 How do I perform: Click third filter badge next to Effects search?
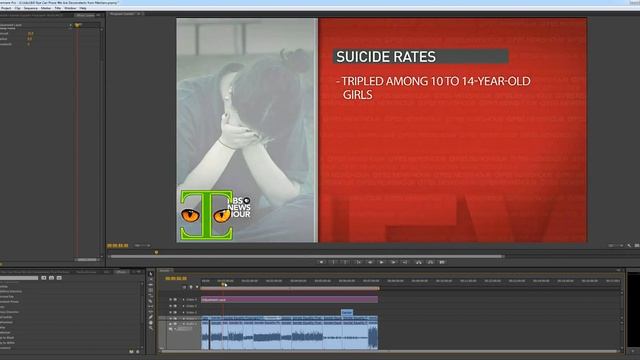click(59, 278)
